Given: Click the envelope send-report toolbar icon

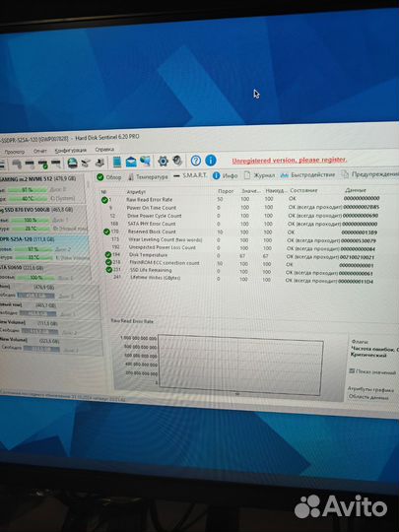Looking at the screenshot, I should point(131,162).
